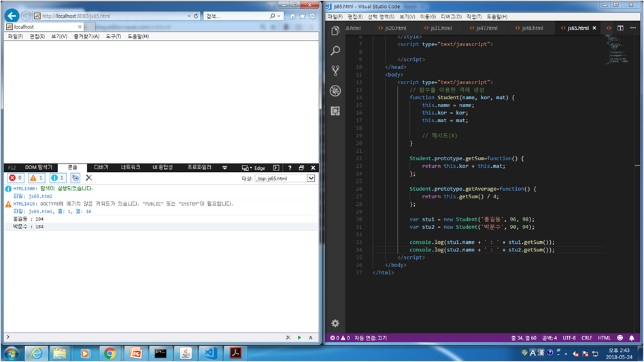Click the VS Code notifications bell
The image size is (644, 362).
point(632,338)
